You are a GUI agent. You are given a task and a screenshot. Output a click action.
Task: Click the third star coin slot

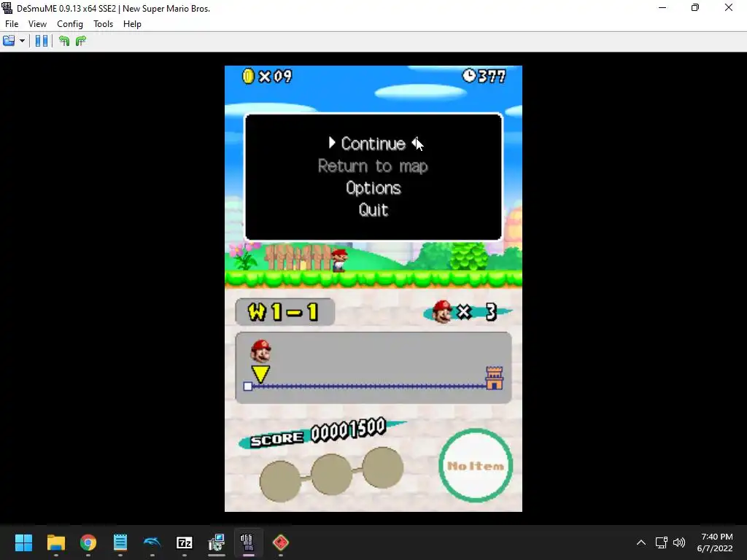382,467
